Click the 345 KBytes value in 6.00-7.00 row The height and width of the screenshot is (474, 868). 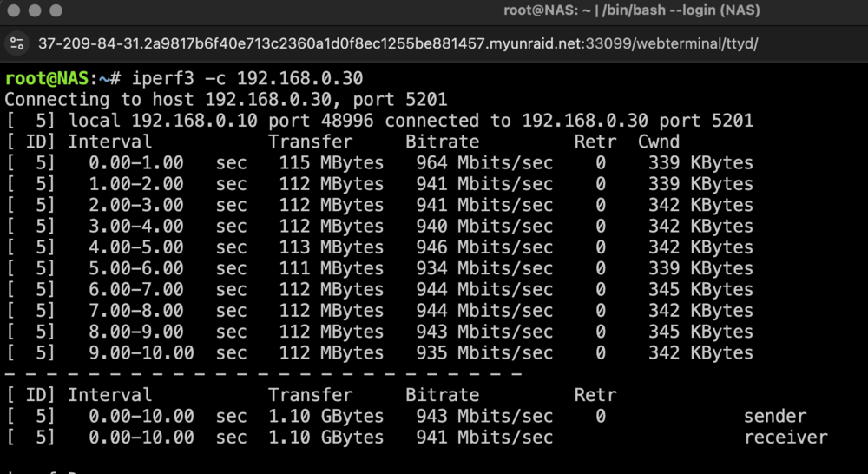[x=700, y=289]
